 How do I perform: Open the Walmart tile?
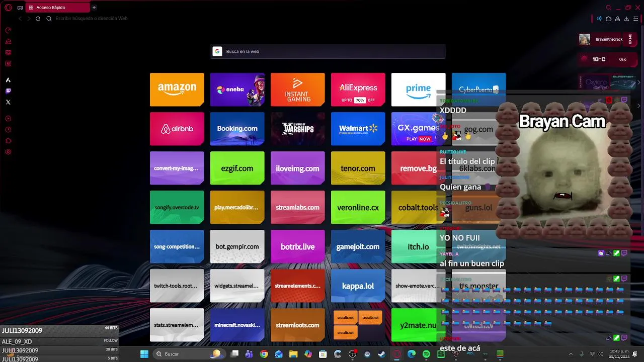click(358, 129)
